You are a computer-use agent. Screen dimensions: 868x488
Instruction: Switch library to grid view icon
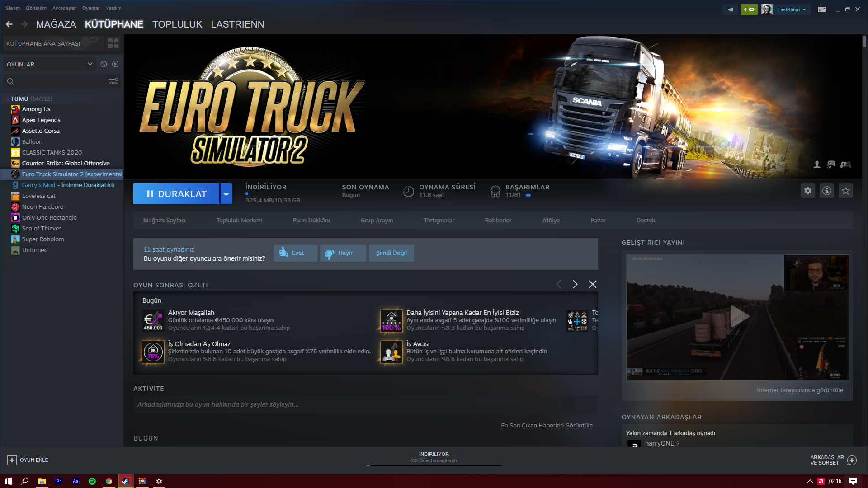[113, 43]
